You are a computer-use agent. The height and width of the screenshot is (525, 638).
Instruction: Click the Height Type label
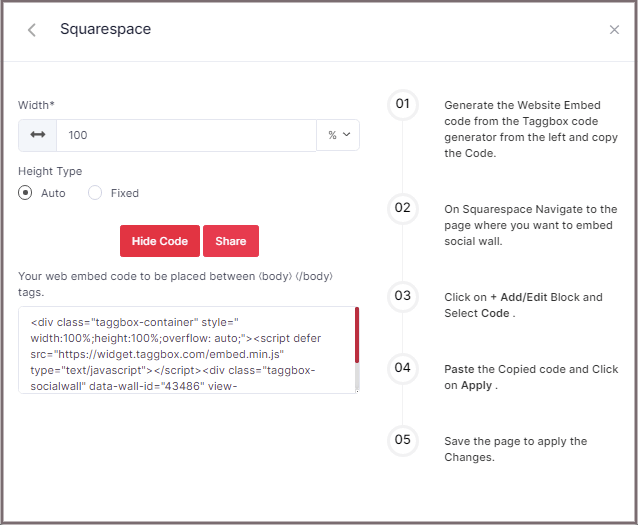pos(50,171)
